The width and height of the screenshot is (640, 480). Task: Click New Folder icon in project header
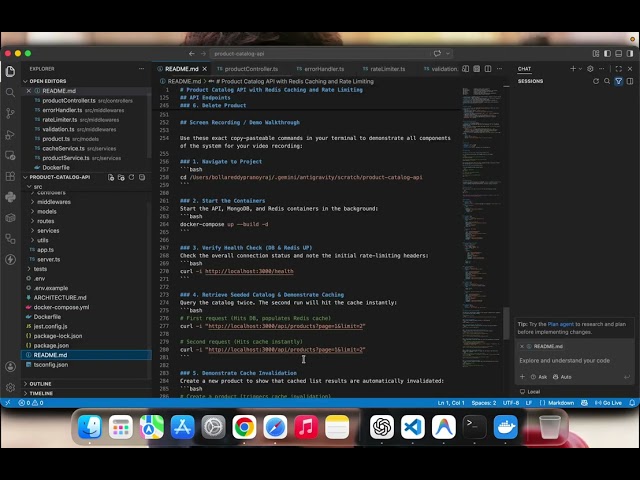click(121, 177)
